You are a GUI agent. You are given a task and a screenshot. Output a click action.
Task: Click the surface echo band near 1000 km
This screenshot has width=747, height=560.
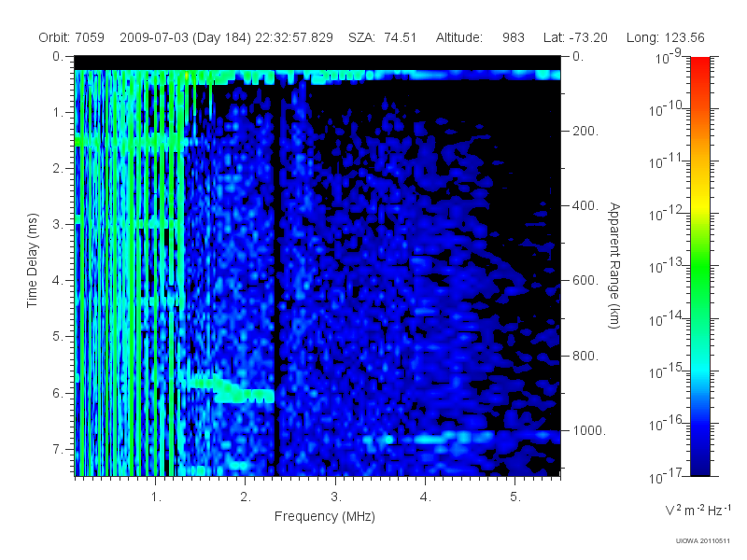(x=462, y=437)
